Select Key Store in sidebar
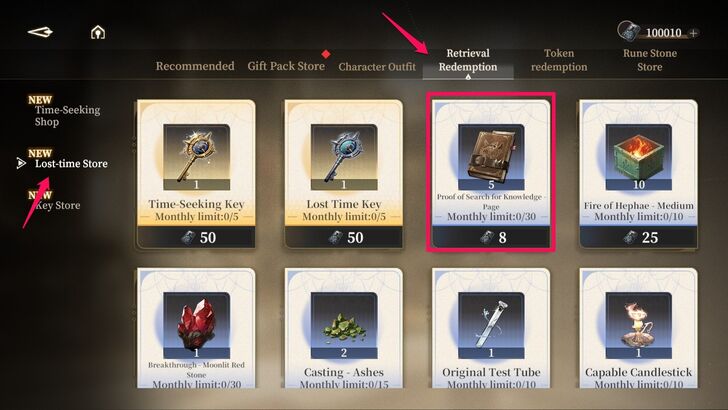 [x=58, y=205]
